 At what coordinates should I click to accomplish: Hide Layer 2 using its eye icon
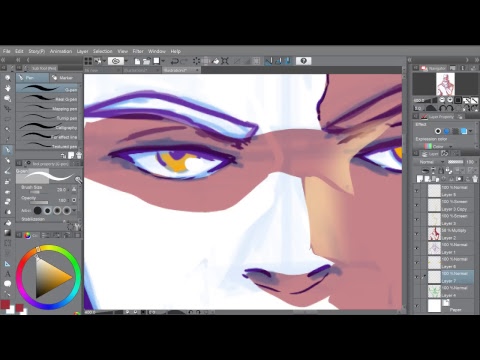pos(417,234)
